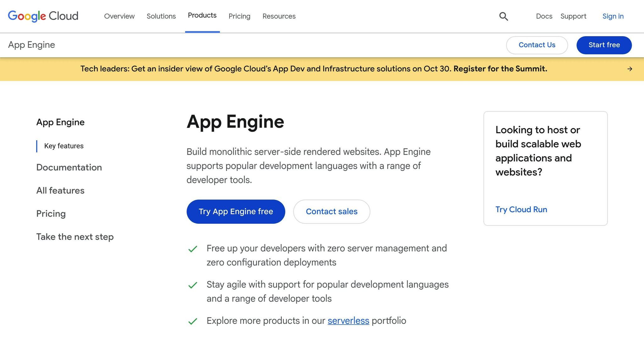Select Pricing in the left sidebar

click(51, 214)
